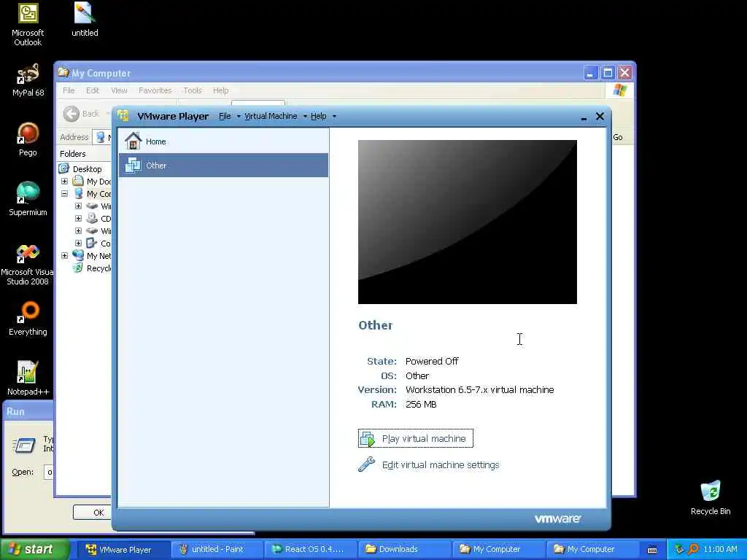This screenshot has width=747, height=560.
Task: Switch to React OS taskbar button
Action: 309,550
